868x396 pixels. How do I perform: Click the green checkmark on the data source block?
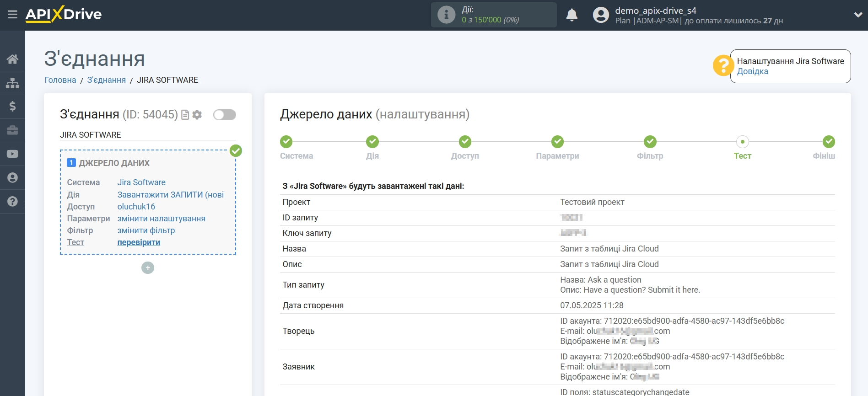coord(236,150)
